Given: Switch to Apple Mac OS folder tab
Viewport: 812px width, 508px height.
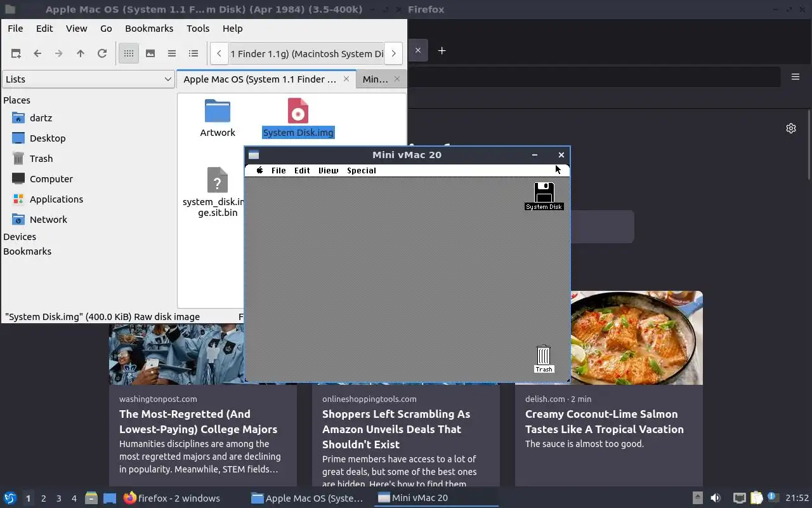Looking at the screenshot, I should tap(259, 79).
